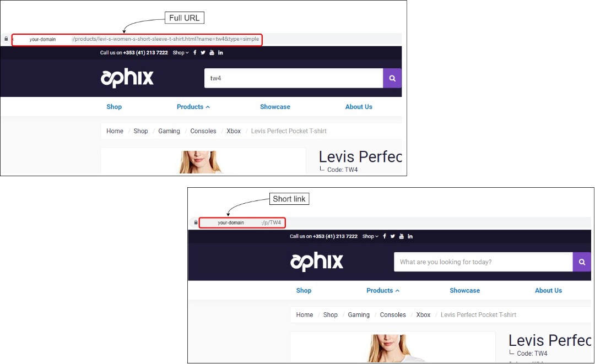This screenshot has width=595, height=364.
Task: Click the Aphix logo in the bottom screenshot
Action: point(317,262)
